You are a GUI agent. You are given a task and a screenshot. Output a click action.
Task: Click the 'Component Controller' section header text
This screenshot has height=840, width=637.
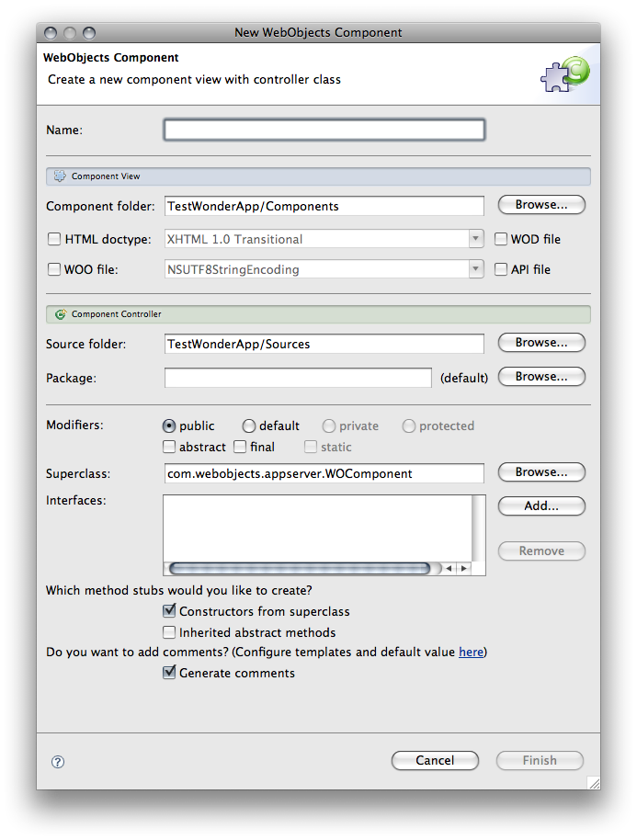[x=116, y=314]
